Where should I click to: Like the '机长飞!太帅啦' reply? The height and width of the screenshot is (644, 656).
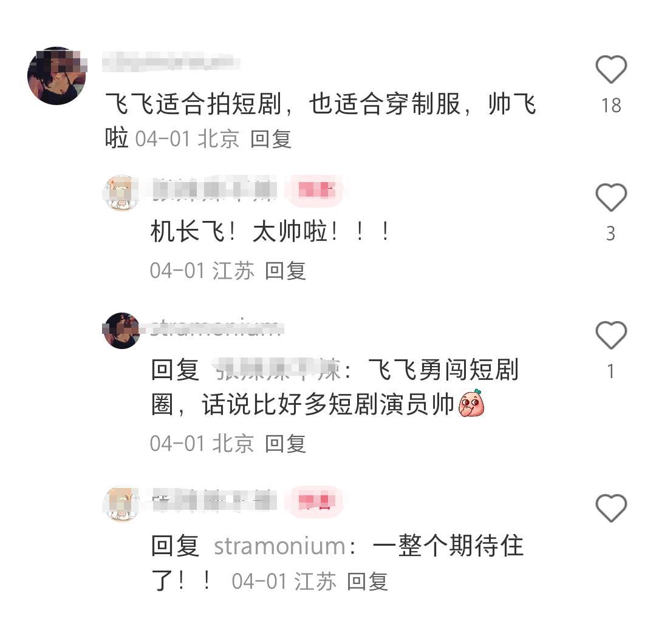(x=611, y=197)
